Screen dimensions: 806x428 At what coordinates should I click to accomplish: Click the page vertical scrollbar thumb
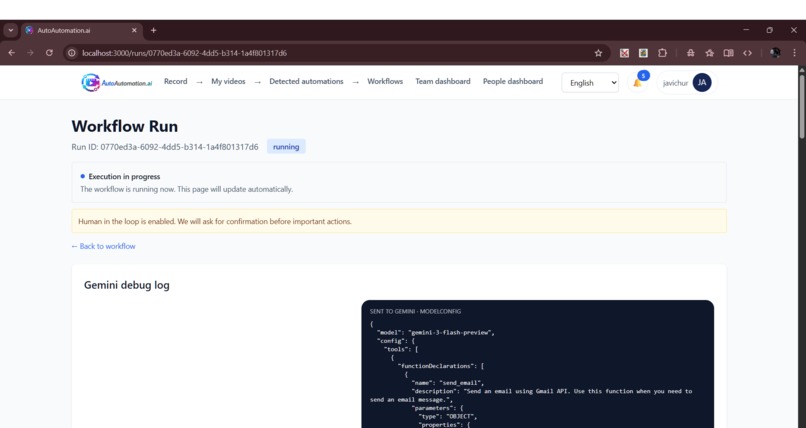801,107
